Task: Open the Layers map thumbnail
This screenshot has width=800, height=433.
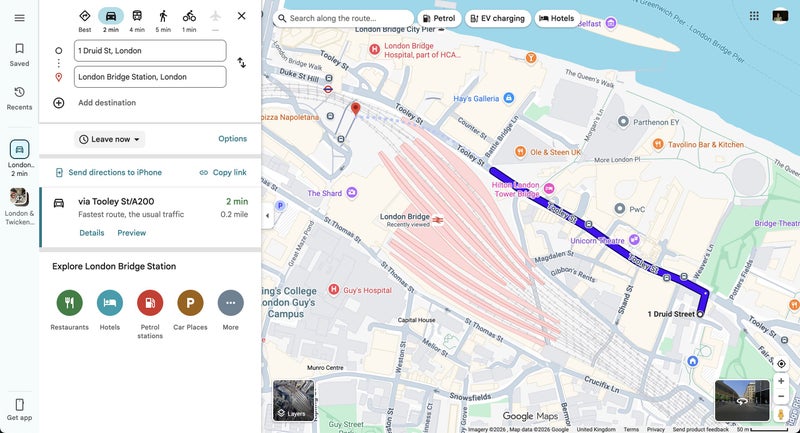Action: click(x=293, y=400)
